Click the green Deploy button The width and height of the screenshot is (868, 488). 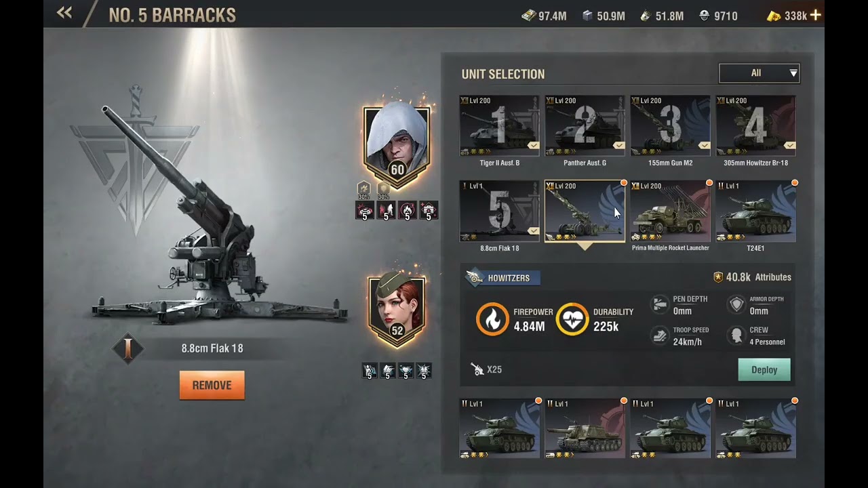point(764,370)
